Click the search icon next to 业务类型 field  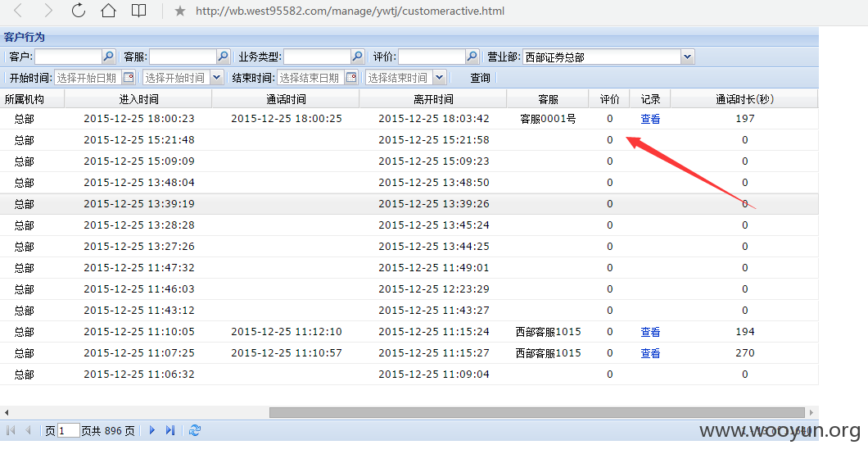(x=358, y=57)
